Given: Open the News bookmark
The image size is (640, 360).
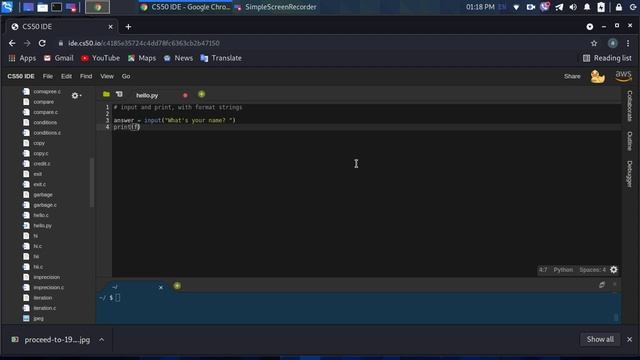Looking at the screenshot, I should (x=178, y=58).
